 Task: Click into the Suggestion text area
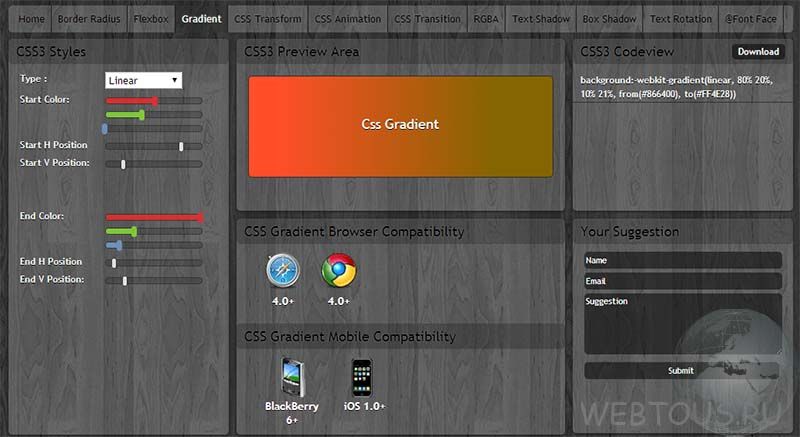(x=683, y=323)
